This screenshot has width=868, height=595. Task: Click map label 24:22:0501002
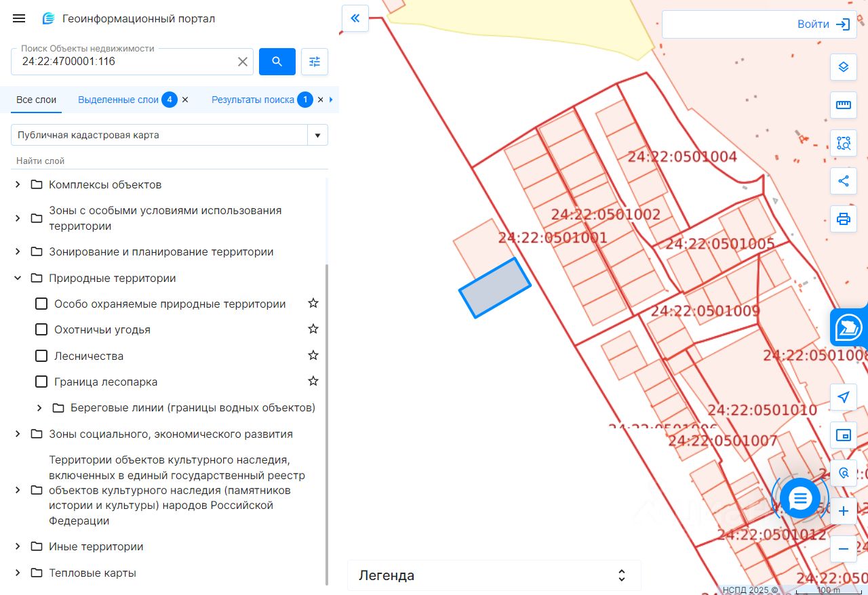coord(606,216)
